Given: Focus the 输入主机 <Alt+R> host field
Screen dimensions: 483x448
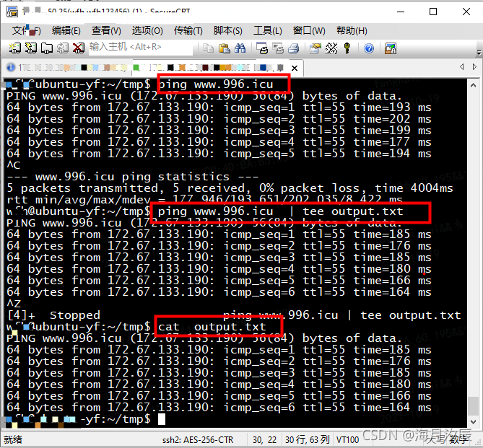Looking at the screenshot, I should 141,47.
